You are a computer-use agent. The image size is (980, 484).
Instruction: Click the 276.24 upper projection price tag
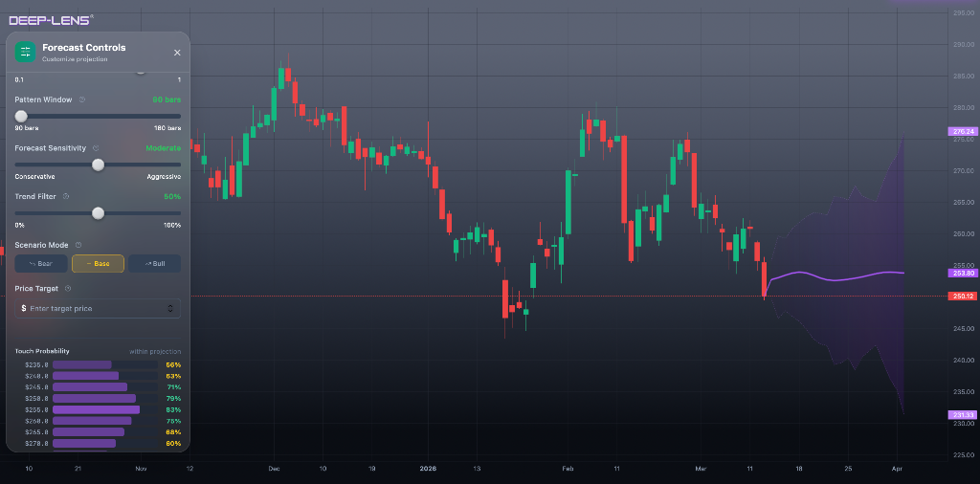(x=964, y=132)
